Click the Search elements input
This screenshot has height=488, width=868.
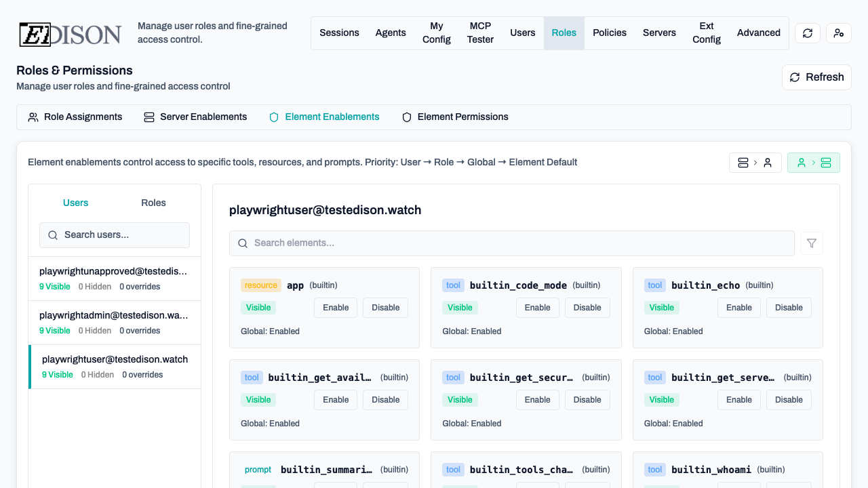(511, 243)
